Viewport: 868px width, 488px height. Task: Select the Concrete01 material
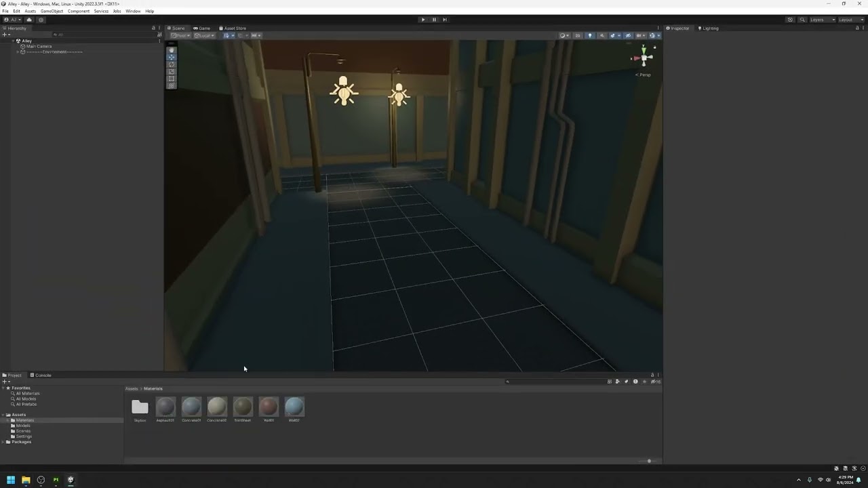tap(191, 409)
